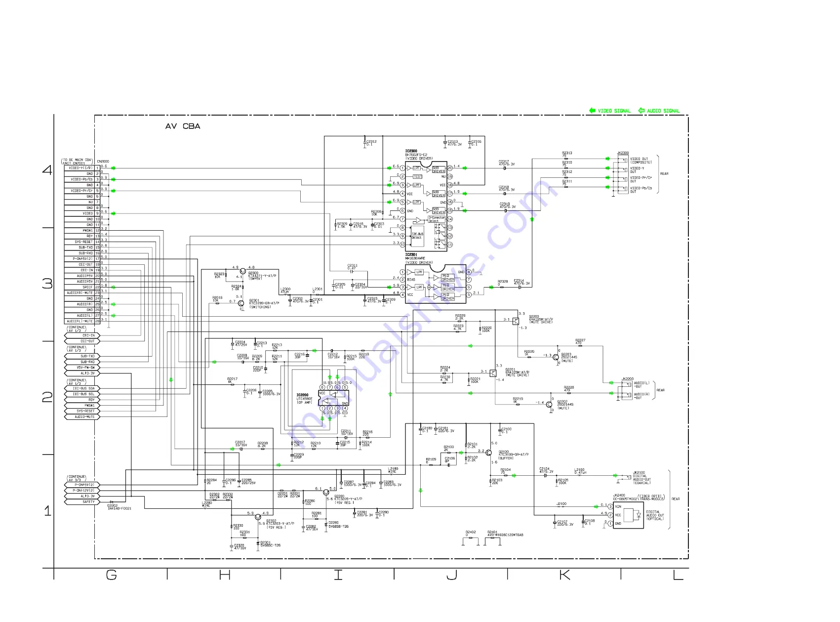Click the L2300 47uH inductor label

[x=285, y=290]
